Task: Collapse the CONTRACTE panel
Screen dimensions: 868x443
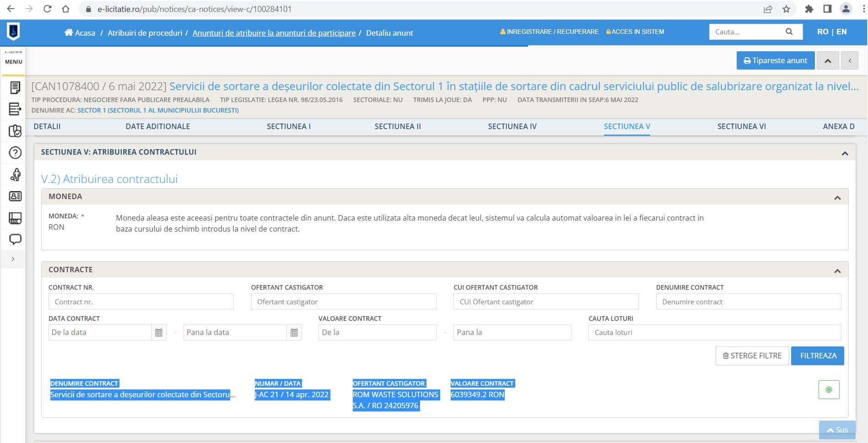Action: (837, 271)
